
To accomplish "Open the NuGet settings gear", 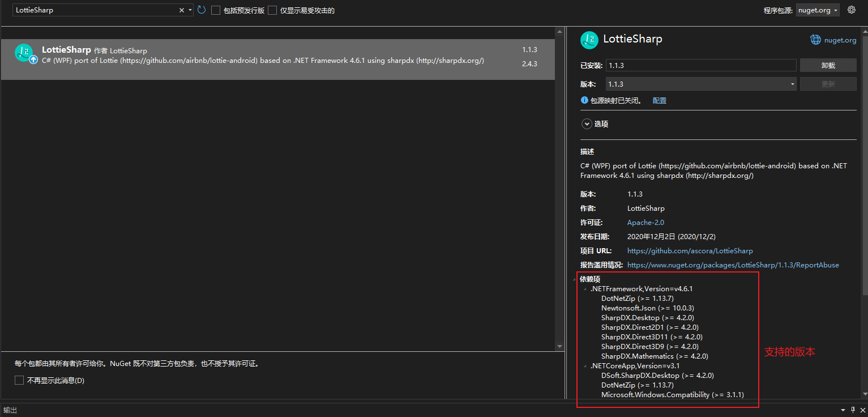I will point(852,10).
